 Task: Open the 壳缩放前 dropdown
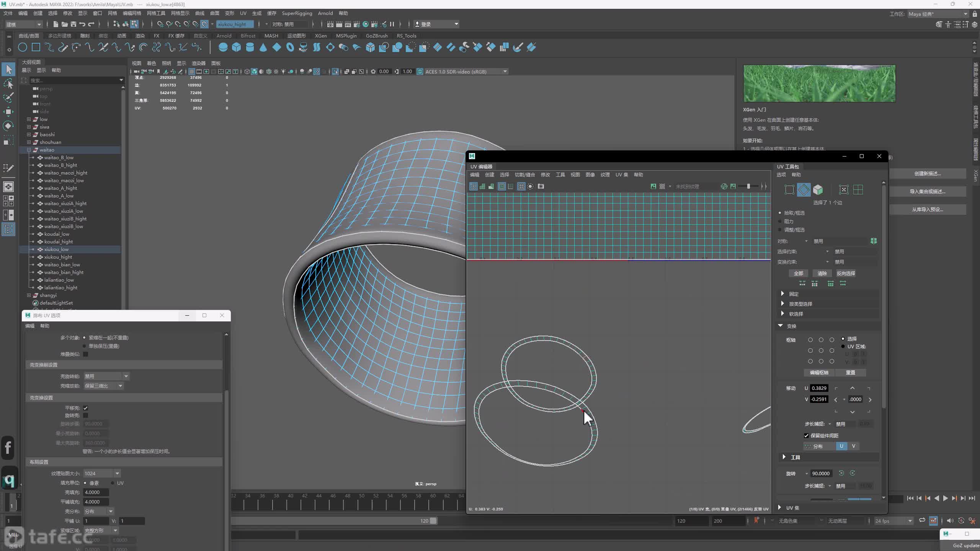tap(103, 386)
